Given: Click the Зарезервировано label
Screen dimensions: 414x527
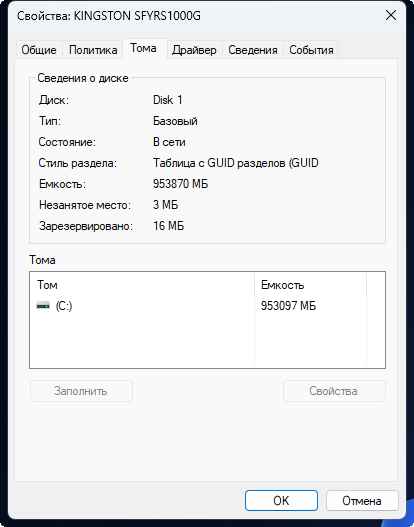Looking at the screenshot, I should tap(86, 226).
